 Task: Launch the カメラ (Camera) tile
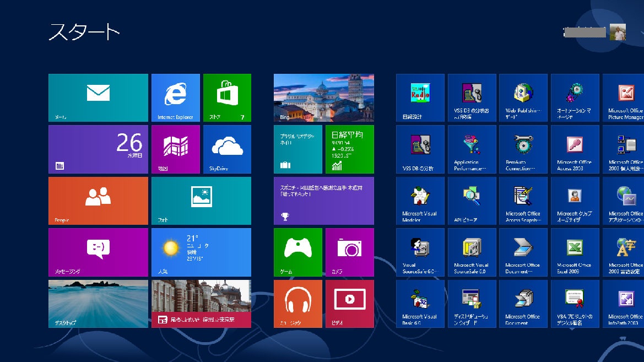(349, 252)
